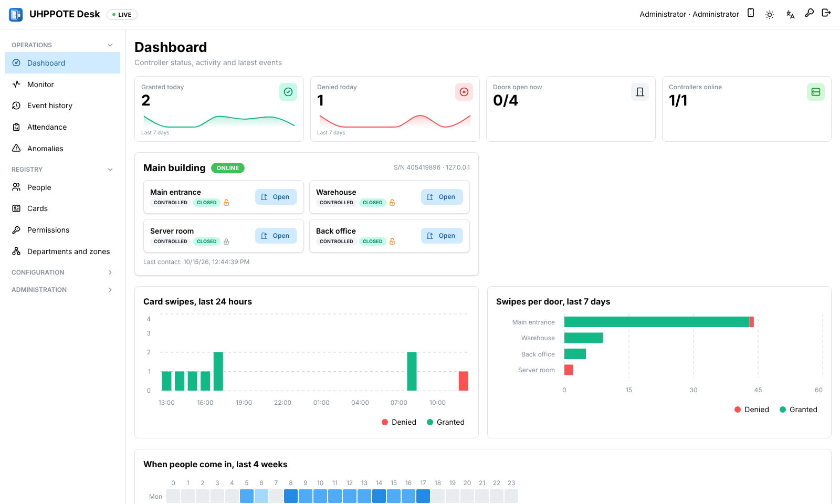
Task: Toggle Denied legend in Card swipes chart
Action: click(x=399, y=422)
